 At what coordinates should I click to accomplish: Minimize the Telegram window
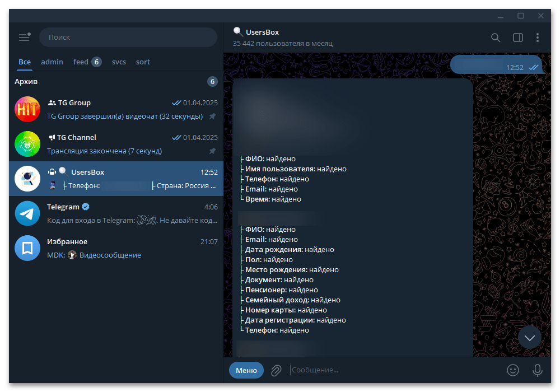coord(501,16)
